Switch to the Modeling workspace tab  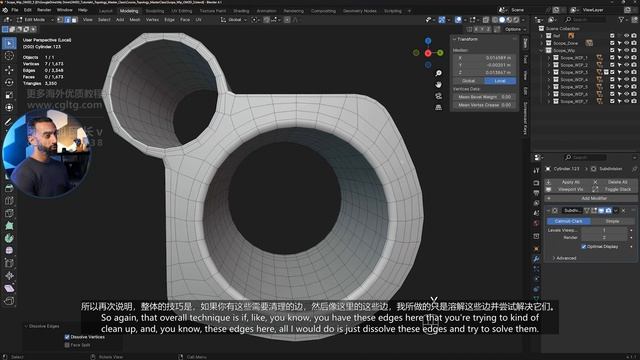(129, 11)
